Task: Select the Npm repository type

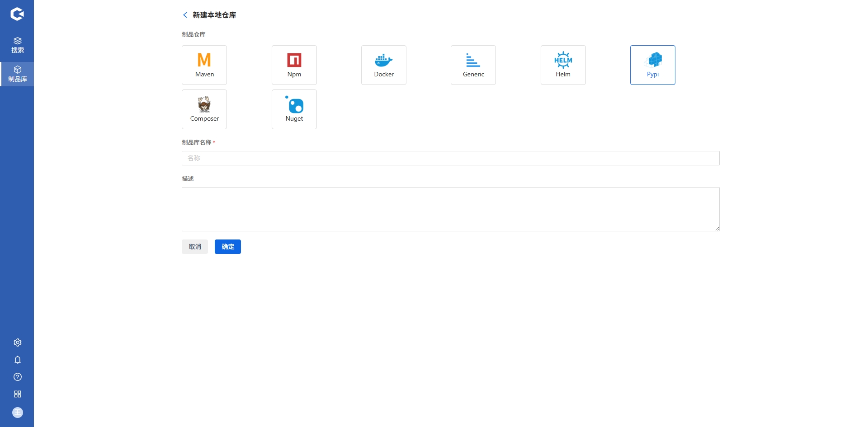Action: coord(294,65)
